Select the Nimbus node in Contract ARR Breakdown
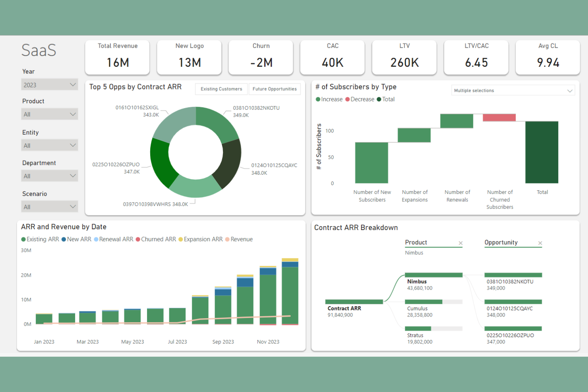The width and height of the screenshot is (588, 392). [x=433, y=275]
